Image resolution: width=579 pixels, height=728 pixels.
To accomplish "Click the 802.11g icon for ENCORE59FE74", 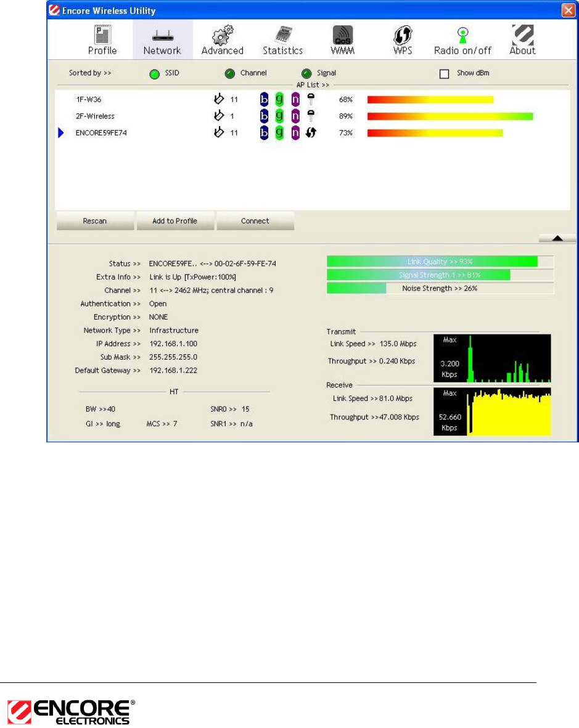I will point(279,133).
